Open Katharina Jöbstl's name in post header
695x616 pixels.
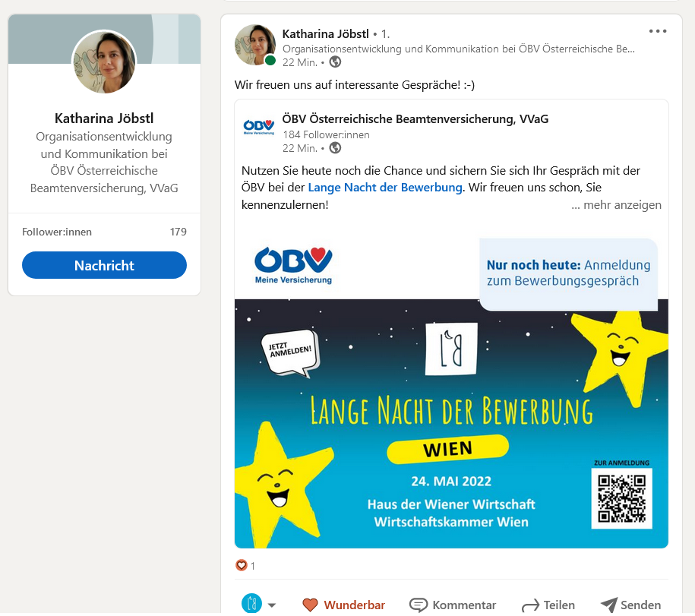[x=325, y=33]
